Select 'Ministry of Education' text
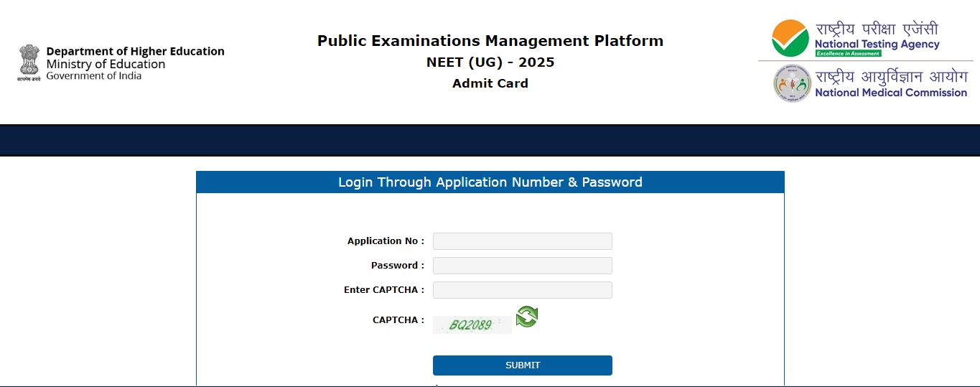 106,65
